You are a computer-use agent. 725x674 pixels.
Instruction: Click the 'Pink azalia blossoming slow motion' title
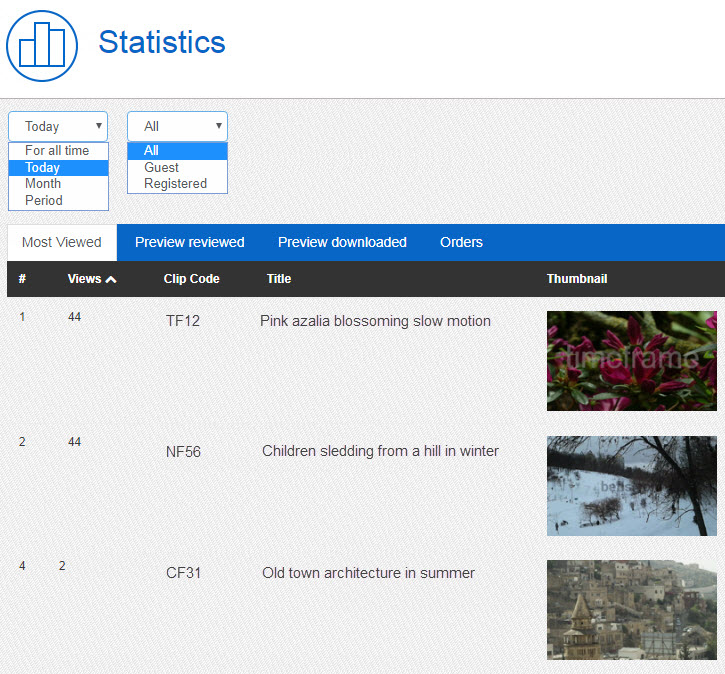click(375, 321)
